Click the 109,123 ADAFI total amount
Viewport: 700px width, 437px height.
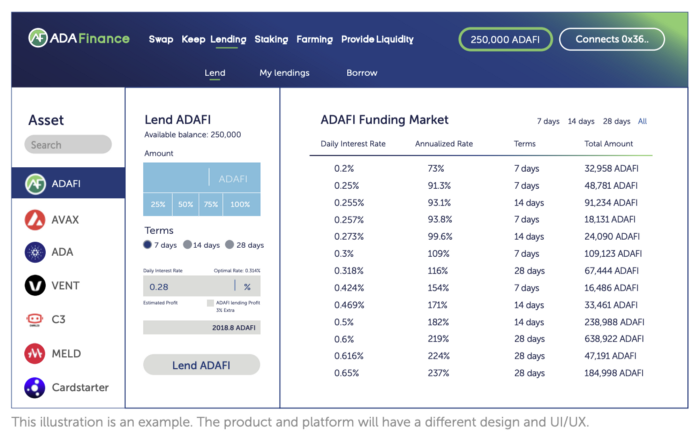tap(613, 254)
